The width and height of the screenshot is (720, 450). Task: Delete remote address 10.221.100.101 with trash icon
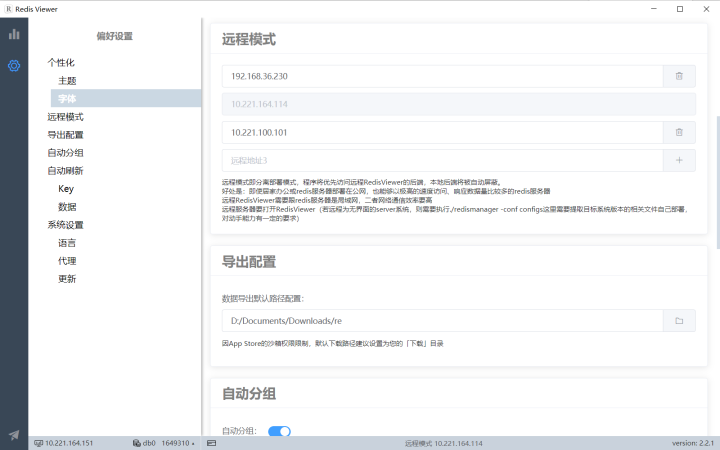679,132
